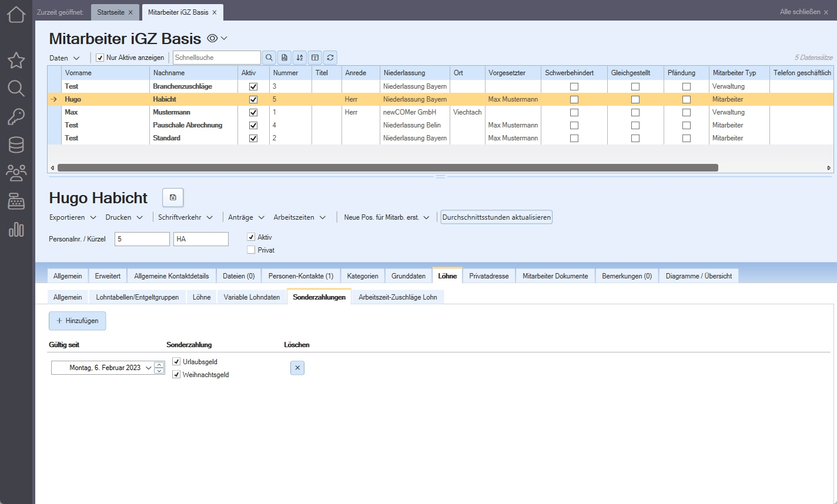Switch to the Grunddaten tab
This screenshot has height=504, width=837.
click(x=409, y=276)
